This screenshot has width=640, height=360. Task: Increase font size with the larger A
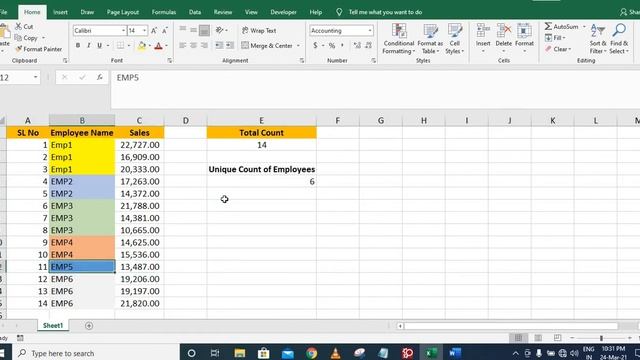(154, 31)
